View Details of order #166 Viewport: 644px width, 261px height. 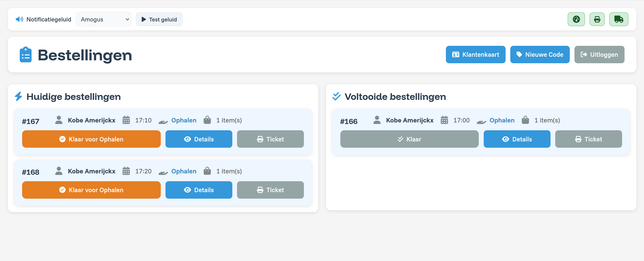(517, 139)
